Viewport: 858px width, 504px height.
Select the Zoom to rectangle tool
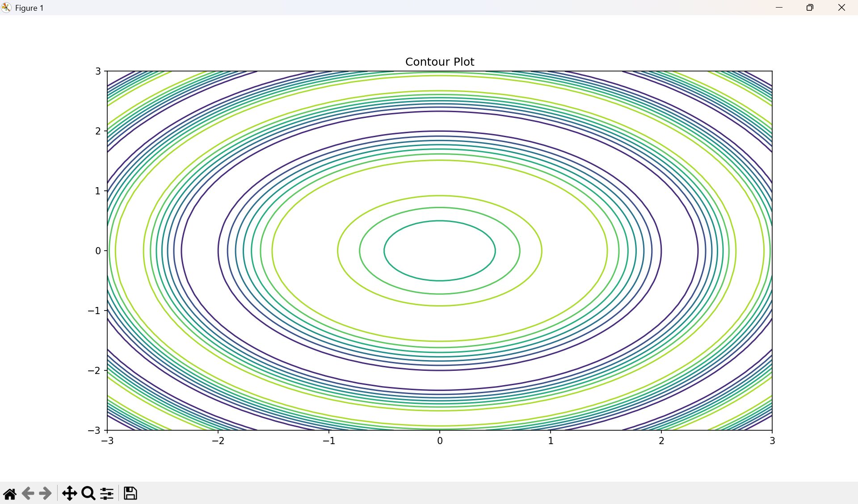[88, 494]
